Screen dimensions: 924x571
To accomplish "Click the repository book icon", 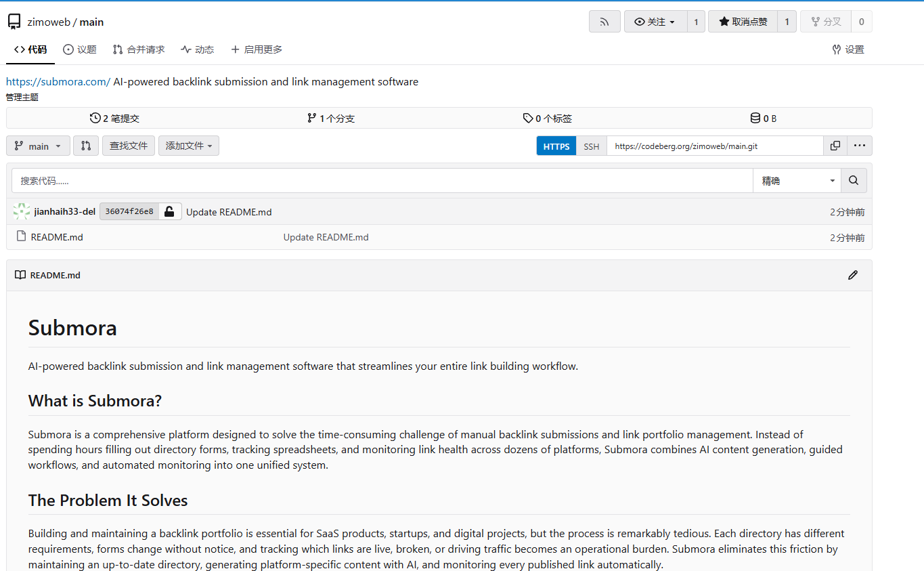I will pyautogui.click(x=14, y=22).
